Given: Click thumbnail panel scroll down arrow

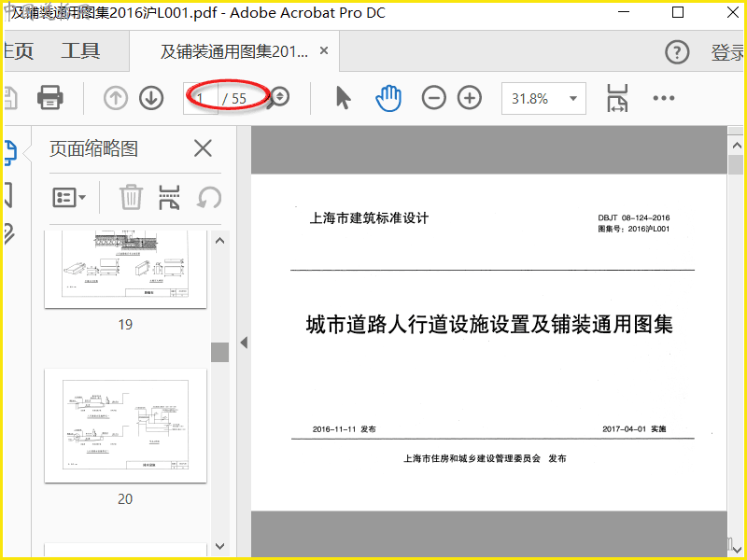Looking at the screenshot, I should click(220, 546).
